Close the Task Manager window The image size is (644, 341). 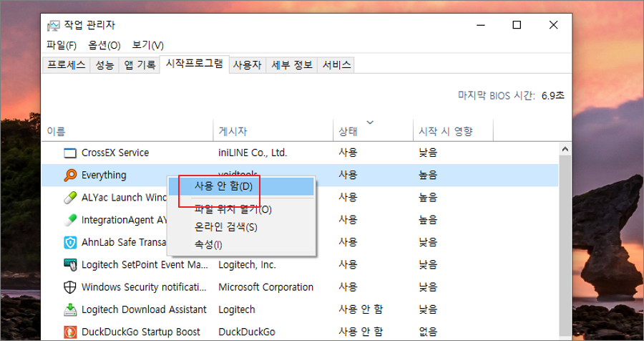[553, 25]
